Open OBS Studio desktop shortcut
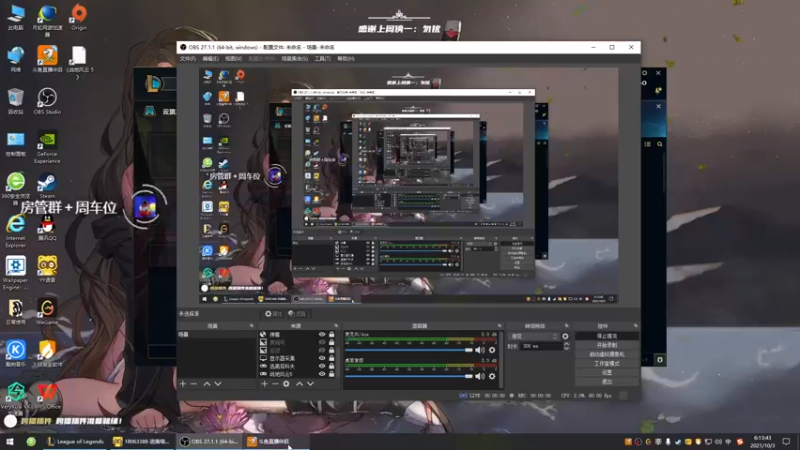 coord(47,101)
